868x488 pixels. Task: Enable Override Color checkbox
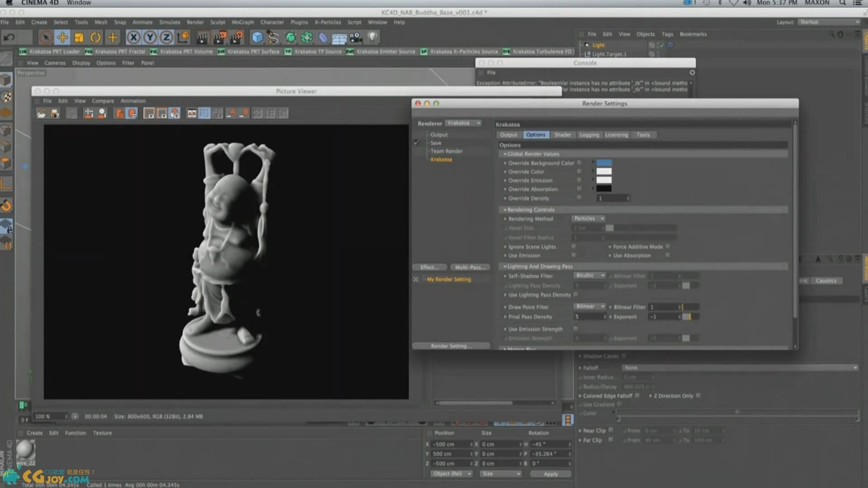click(x=579, y=171)
